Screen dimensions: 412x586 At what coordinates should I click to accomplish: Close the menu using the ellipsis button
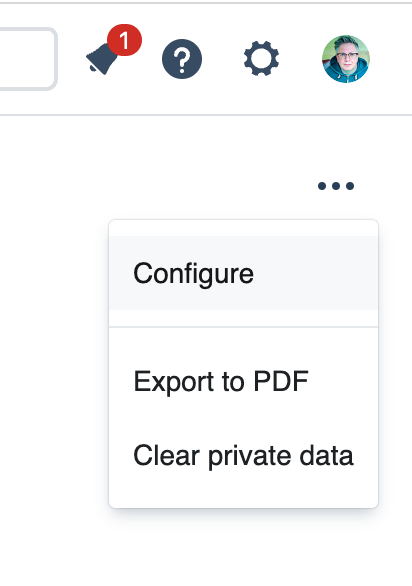(x=336, y=186)
